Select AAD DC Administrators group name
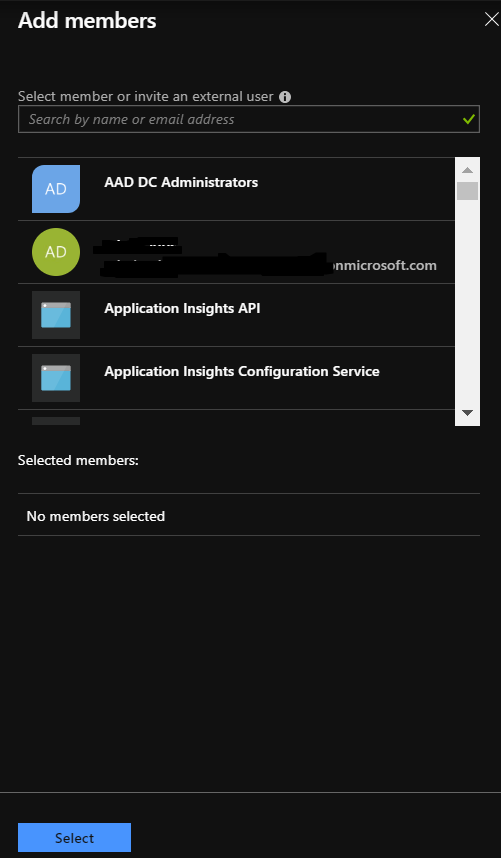 [x=181, y=182]
